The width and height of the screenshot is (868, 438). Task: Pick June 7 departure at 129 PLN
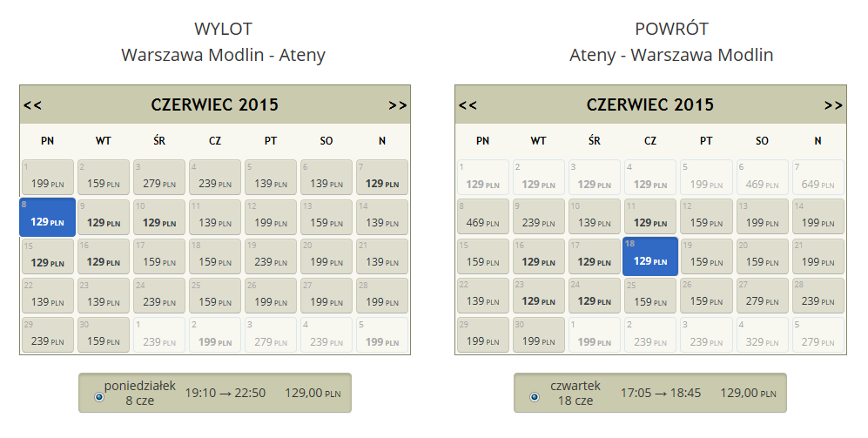click(382, 177)
